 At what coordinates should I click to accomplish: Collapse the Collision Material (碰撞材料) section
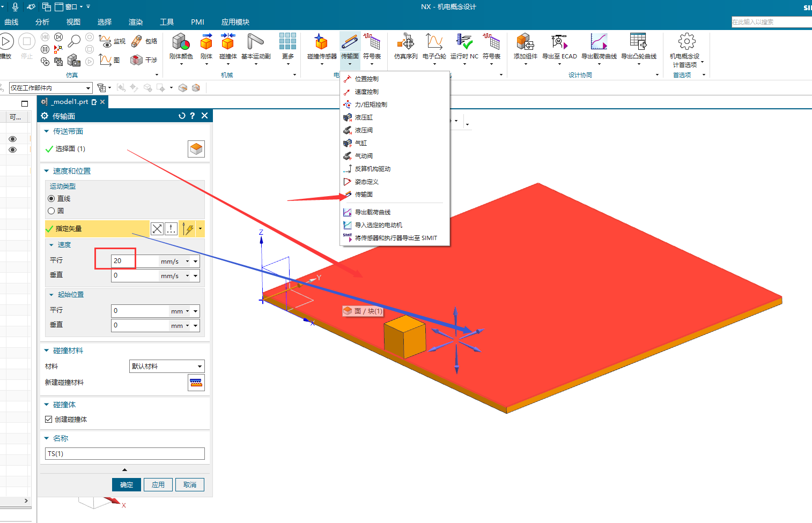point(47,350)
